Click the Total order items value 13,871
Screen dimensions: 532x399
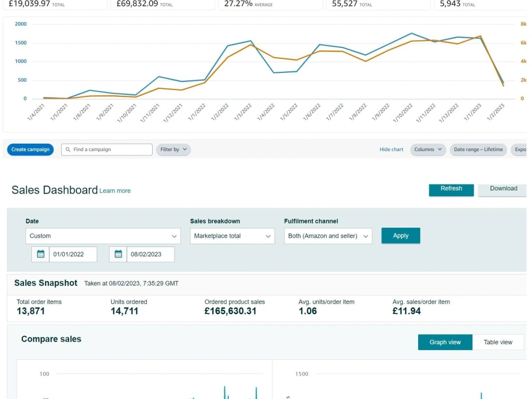point(30,311)
